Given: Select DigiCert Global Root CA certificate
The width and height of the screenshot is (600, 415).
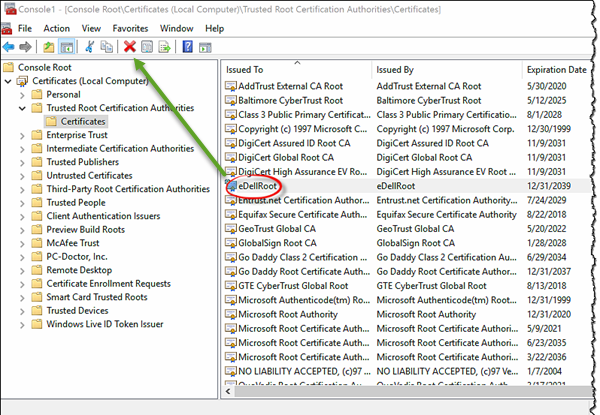Looking at the screenshot, I should (x=408, y=158).
